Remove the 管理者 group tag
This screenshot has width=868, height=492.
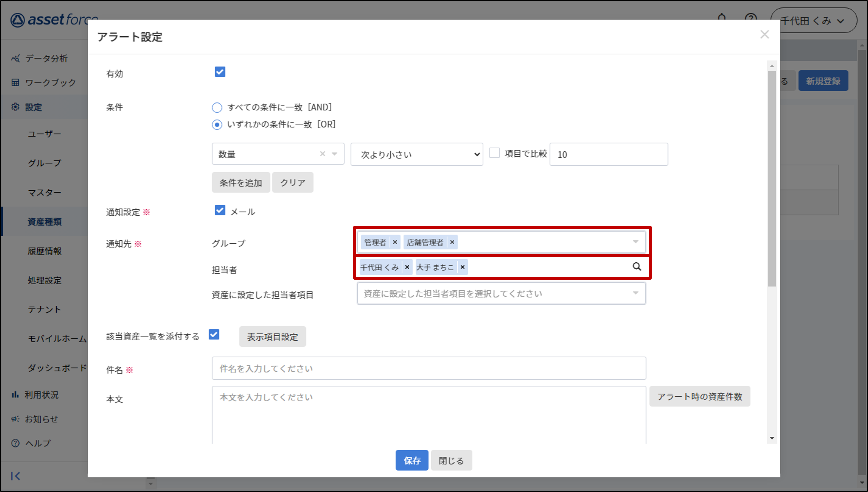(x=395, y=242)
